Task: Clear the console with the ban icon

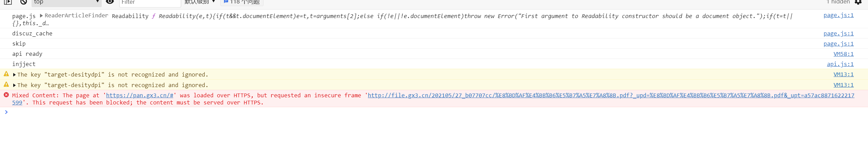Action: [23, 2]
